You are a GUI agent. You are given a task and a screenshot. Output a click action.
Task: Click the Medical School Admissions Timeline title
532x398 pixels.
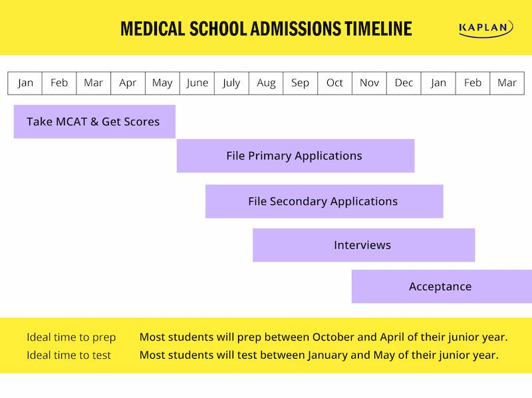point(267,29)
